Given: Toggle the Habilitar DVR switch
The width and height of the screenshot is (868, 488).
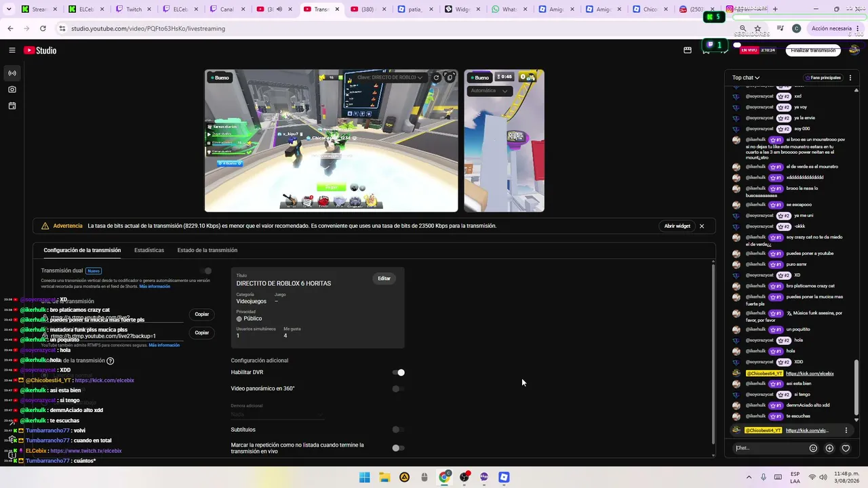Looking at the screenshot, I should click(x=398, y=372).
